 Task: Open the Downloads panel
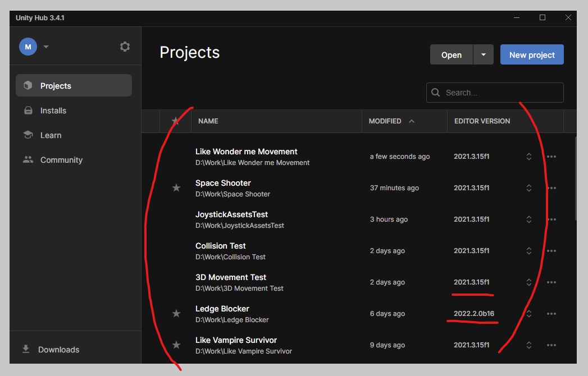51,350
